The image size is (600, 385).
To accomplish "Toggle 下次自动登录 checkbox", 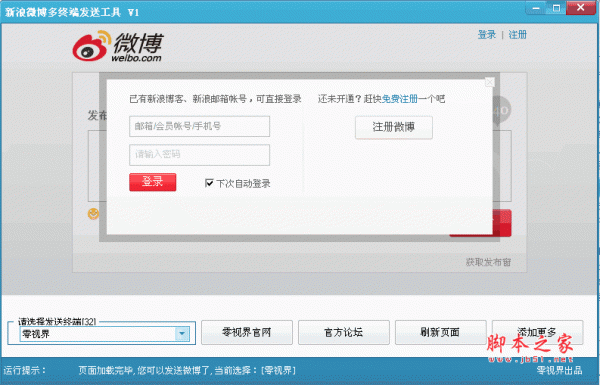I will pos(209,183).
